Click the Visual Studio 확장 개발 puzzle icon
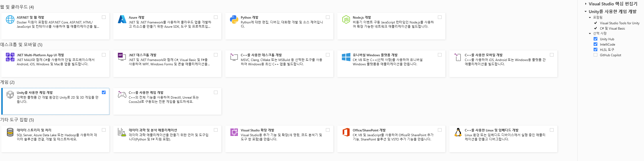 234,132
